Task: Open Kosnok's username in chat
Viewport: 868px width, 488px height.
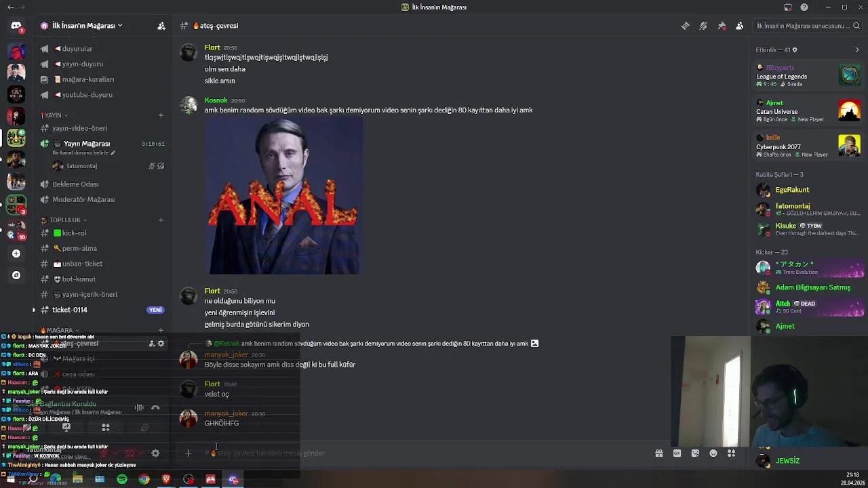Action: (x=216, y=100)
